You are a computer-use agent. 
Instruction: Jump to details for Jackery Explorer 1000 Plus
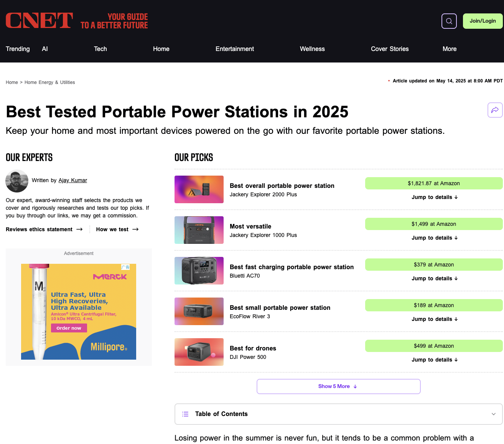point(435,238)
